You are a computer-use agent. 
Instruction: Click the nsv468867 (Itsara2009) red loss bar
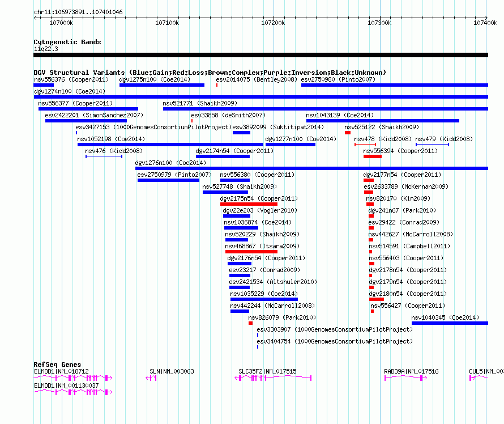pos(251,252)
